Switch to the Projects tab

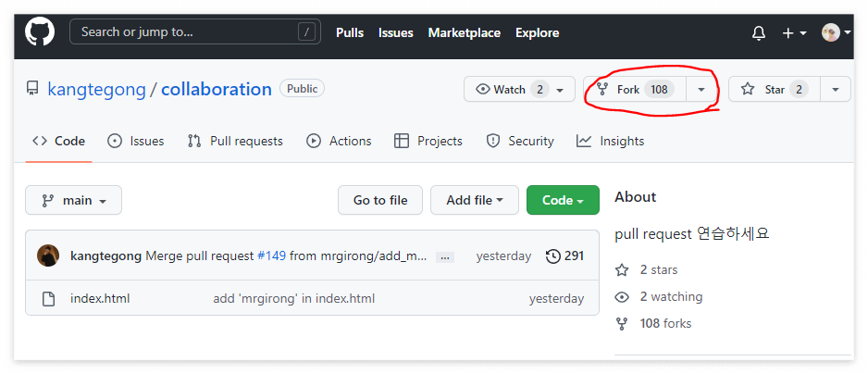point(428,142)
